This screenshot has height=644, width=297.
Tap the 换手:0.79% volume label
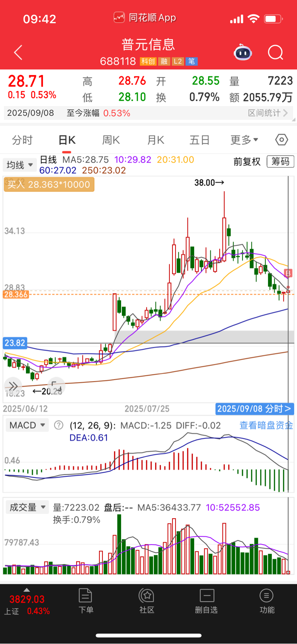[77, 520]
